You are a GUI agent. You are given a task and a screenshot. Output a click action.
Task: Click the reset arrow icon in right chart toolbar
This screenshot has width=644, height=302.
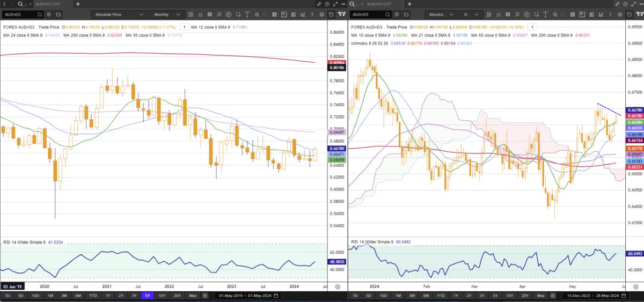coord(629,14)
